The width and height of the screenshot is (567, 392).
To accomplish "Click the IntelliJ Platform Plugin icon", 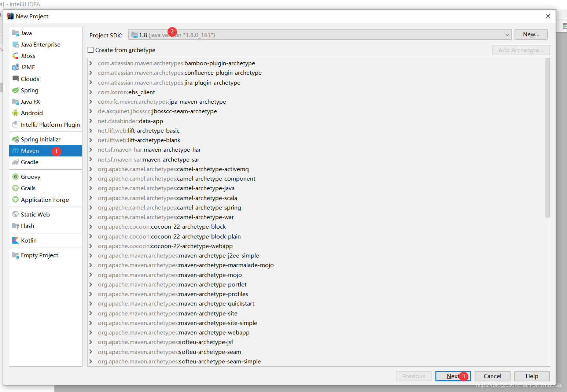I will point(15,125).
